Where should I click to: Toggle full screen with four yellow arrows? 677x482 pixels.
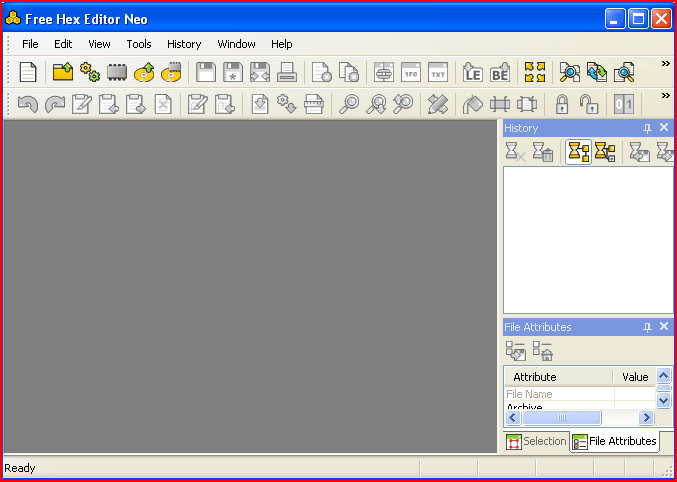pos(535,72)
